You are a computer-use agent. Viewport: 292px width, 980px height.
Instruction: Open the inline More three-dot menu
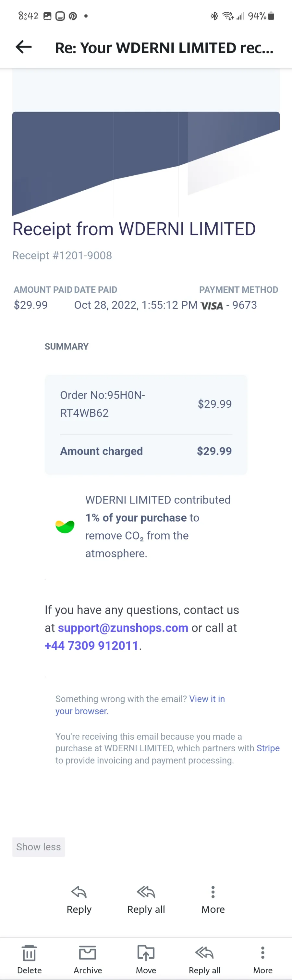pos(213,892)
